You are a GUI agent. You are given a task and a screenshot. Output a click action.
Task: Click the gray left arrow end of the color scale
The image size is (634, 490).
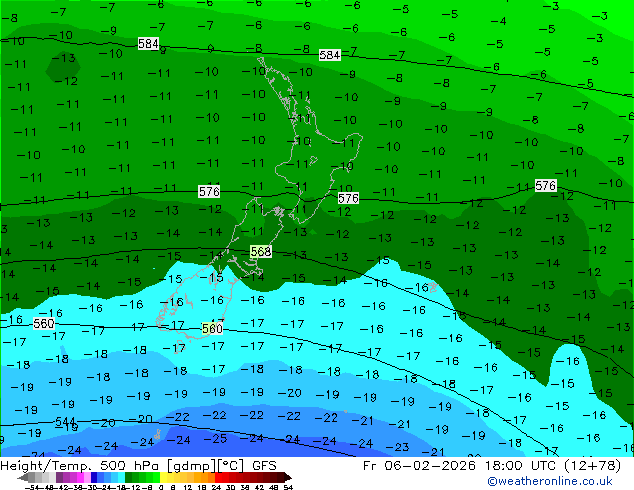pyautogui.click(x=23, y=477)
